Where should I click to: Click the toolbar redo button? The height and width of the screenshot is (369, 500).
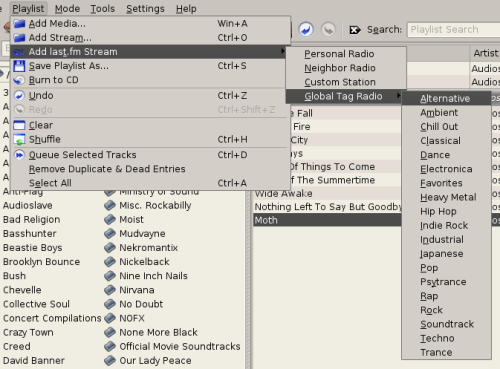click(329, 30)
